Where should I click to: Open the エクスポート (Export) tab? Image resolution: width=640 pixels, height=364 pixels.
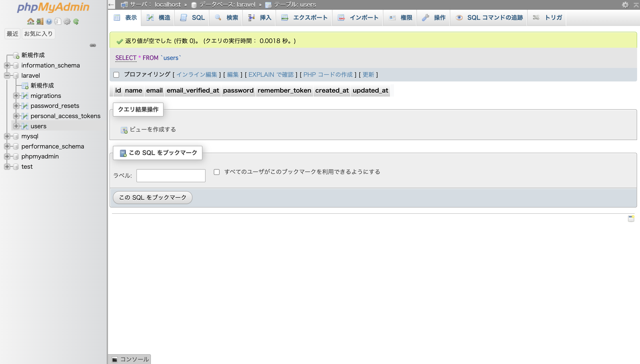coord(304,18)
